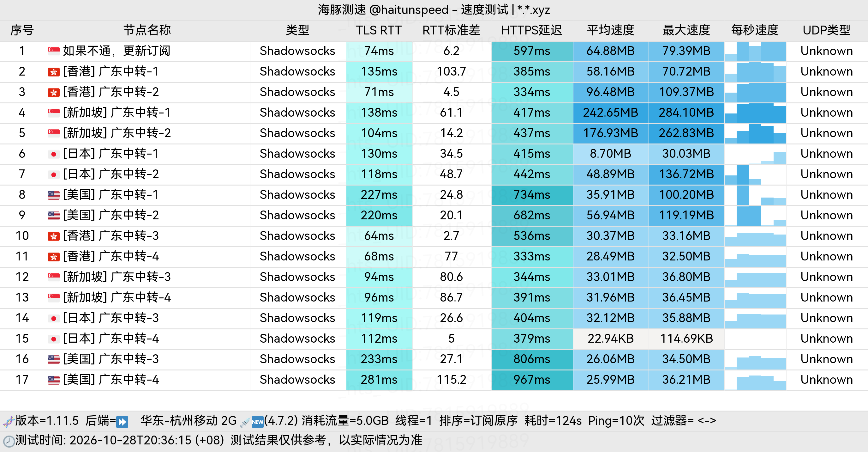The width and height of the screenshot is (868, 452).
Task: Click the 242.65MB average speed cell
Action: (611, 113)
